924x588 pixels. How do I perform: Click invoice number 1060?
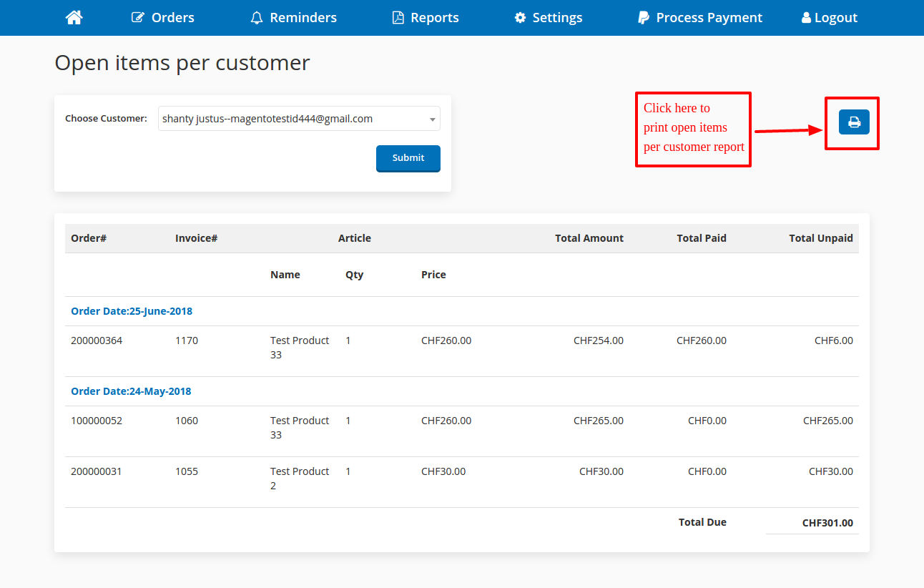[187, 421]
